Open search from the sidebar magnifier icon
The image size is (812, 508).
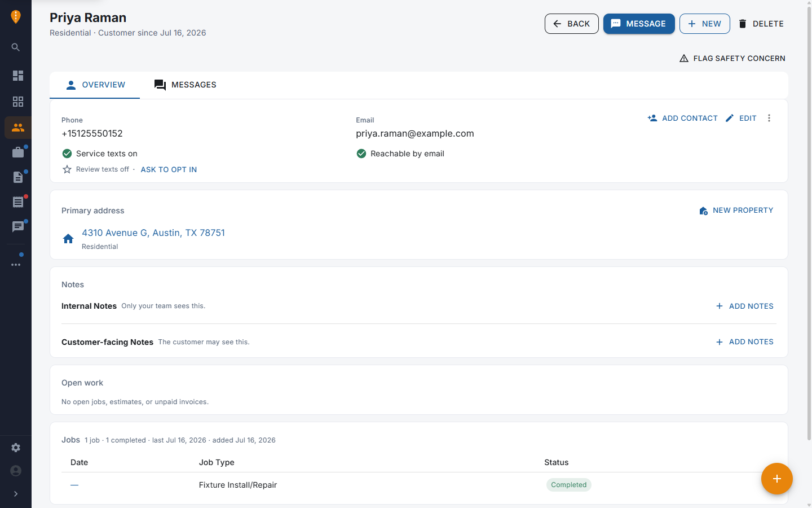coord(16,47)
